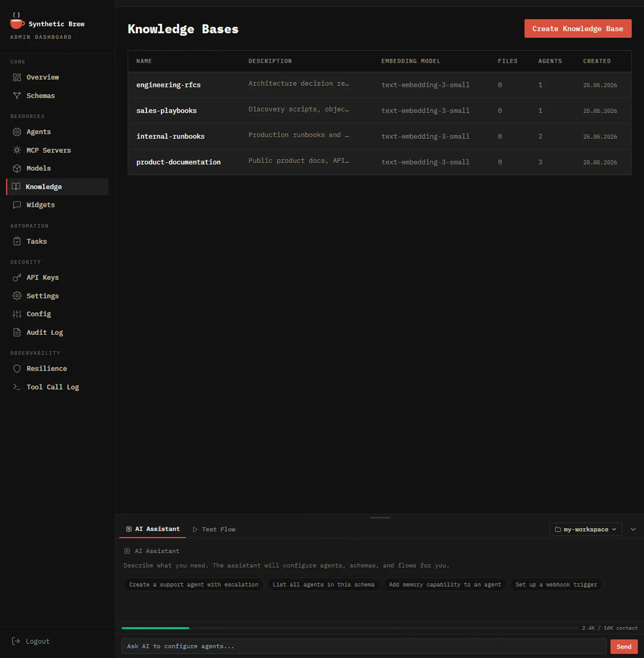
Task: Click the Widgets chat bubble icon
Action: click(x=17, y=205)
